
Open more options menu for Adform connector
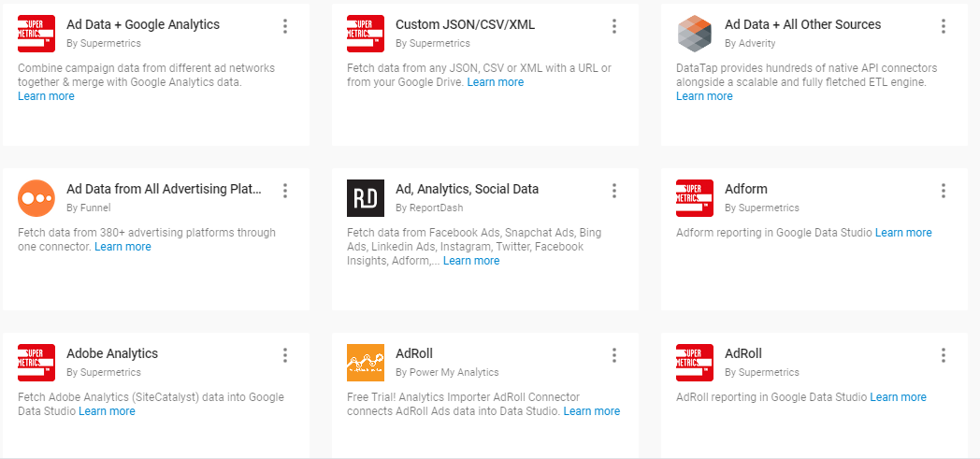(944, 191)
